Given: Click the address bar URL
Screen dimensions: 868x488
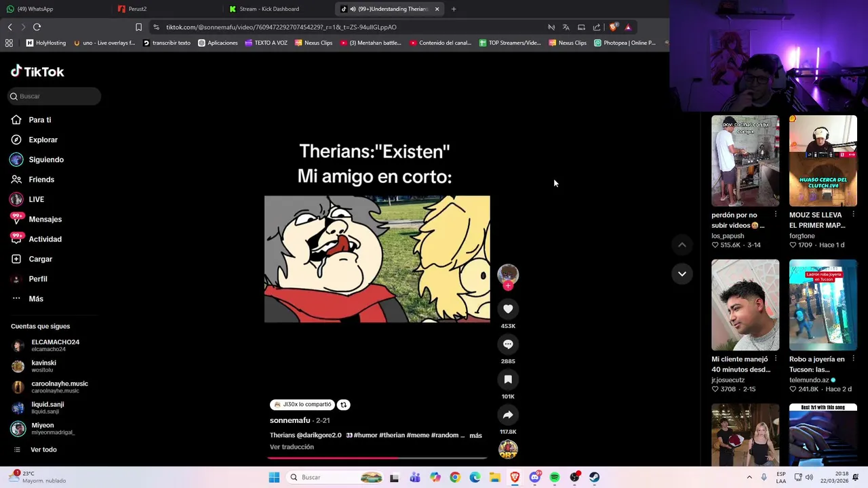Looking at the screenshot, I should 281,27.
